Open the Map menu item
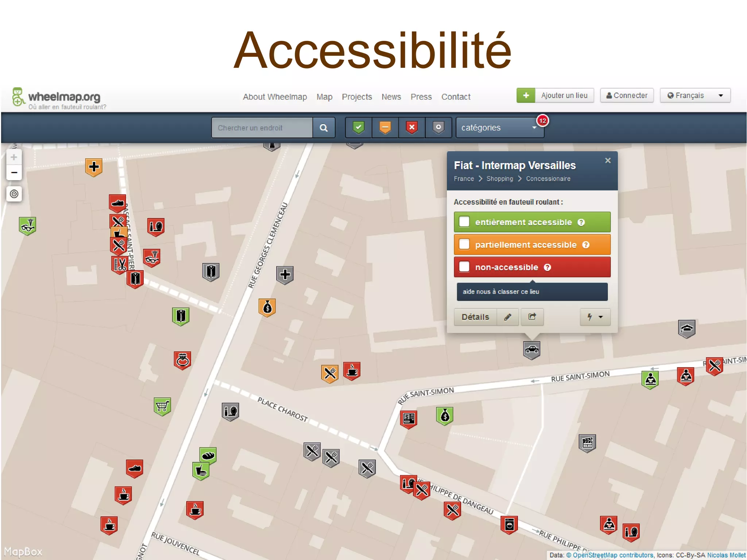Screen dimensions: 747x560 [324, 97]
